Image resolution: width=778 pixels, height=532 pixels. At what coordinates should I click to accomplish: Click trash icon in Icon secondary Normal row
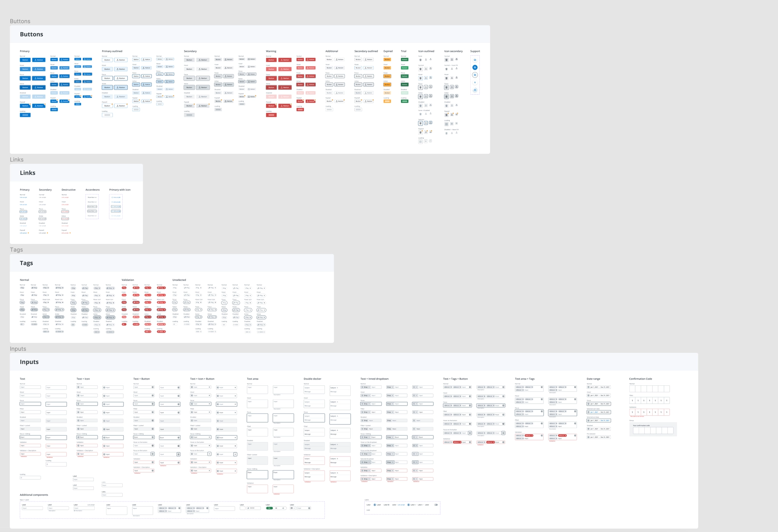446,60
